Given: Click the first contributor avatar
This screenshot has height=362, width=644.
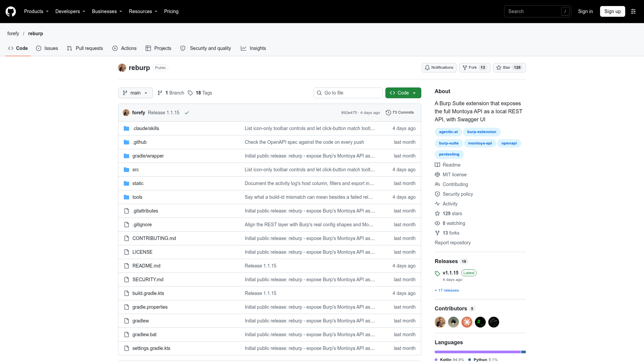Looking at the screenshot, I should (x=440, y=322).
